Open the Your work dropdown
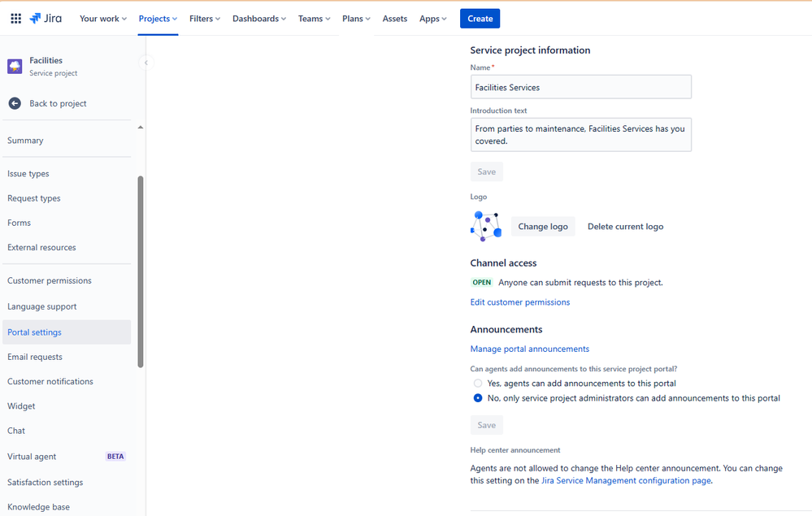 [x=103, y=19]
